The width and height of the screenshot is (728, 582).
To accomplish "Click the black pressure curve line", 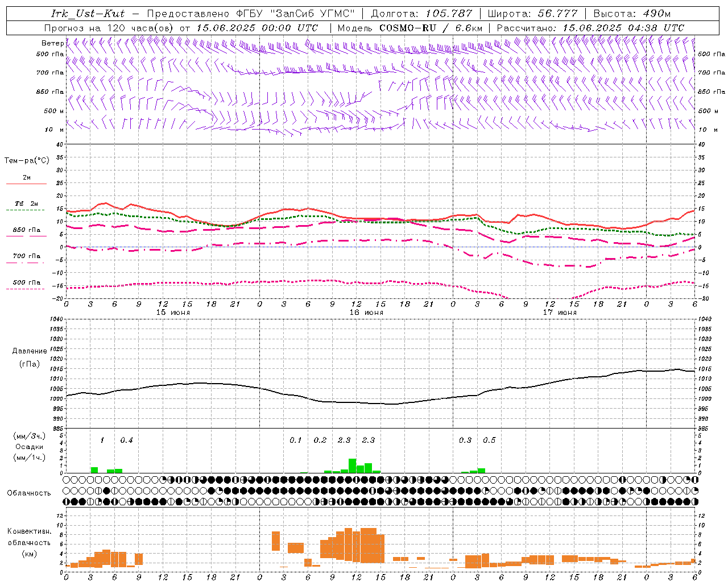I will click(x=380, y=403).
